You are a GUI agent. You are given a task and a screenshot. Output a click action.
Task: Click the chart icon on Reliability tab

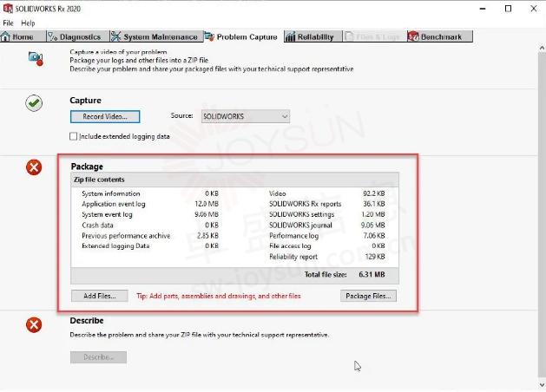click(290, 36)
